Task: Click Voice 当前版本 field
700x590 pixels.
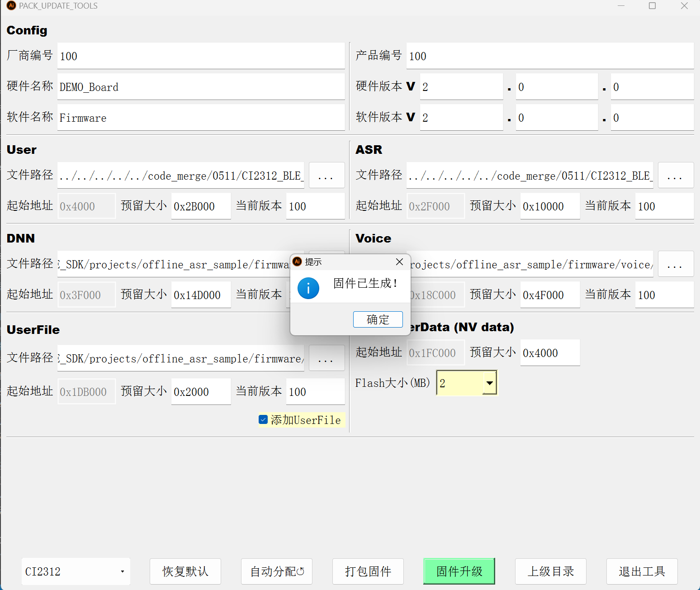Action: [x=664, y=295]
